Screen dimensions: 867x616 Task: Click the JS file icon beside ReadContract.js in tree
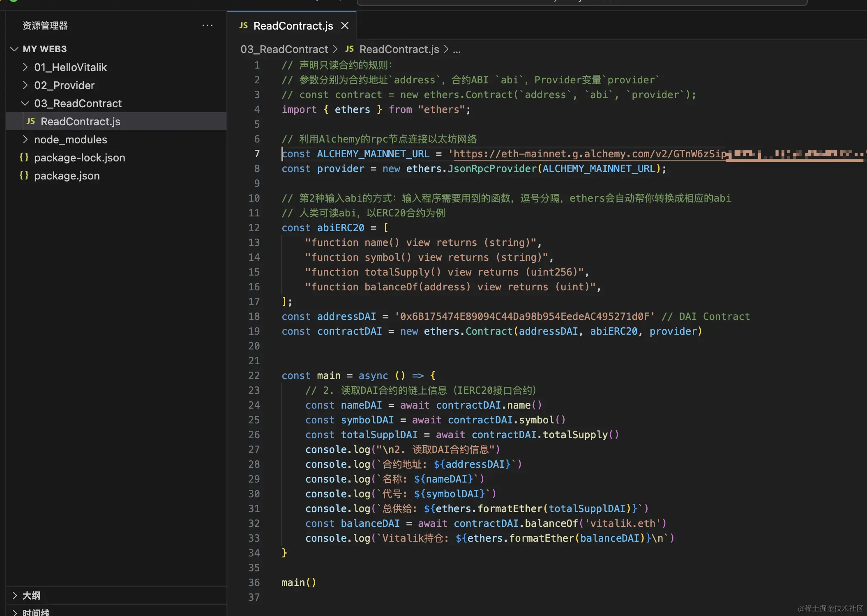[31, 121]
